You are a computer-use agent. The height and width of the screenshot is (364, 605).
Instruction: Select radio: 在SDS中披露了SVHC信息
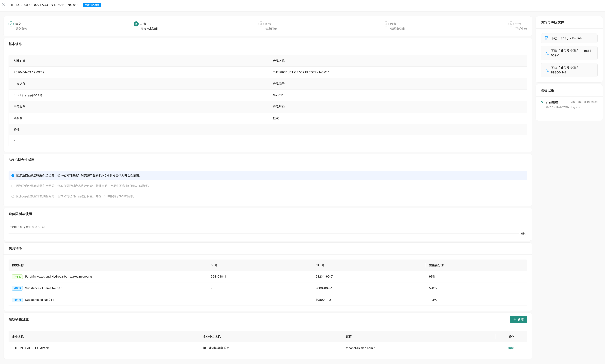13,196
